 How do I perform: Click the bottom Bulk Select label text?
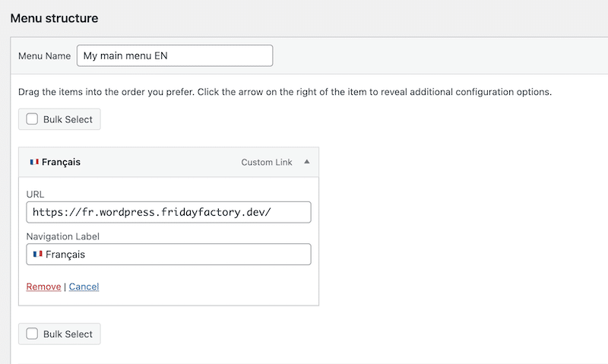[68, 334]
